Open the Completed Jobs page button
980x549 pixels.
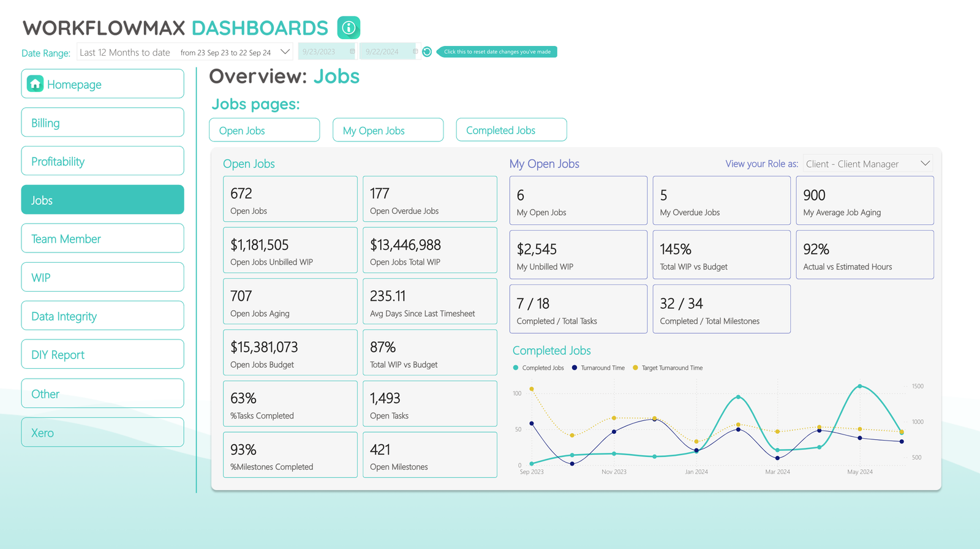[511, 130]
